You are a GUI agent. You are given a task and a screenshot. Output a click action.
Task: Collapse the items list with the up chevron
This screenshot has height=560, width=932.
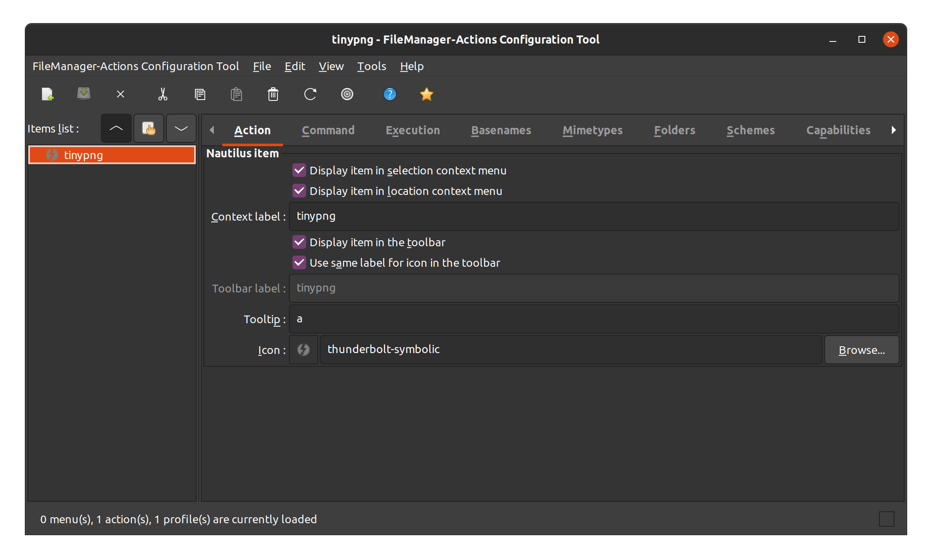[x=116, y=128]
